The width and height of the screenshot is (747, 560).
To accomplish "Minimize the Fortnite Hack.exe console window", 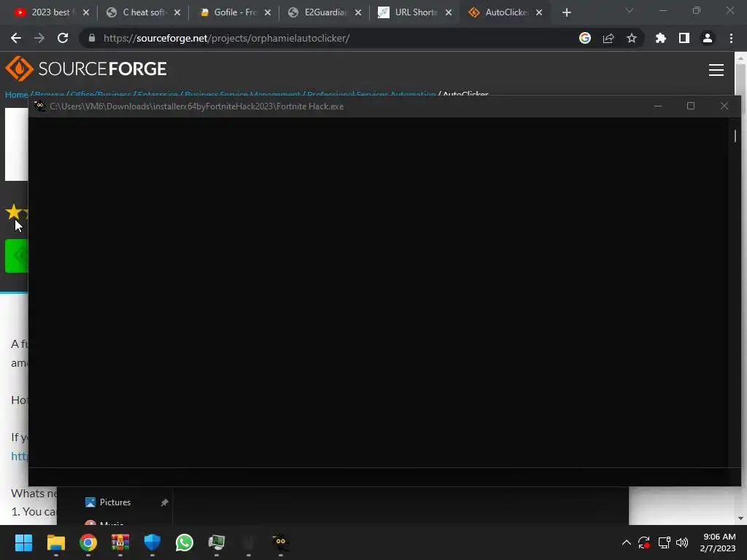I will coord(658,106).
